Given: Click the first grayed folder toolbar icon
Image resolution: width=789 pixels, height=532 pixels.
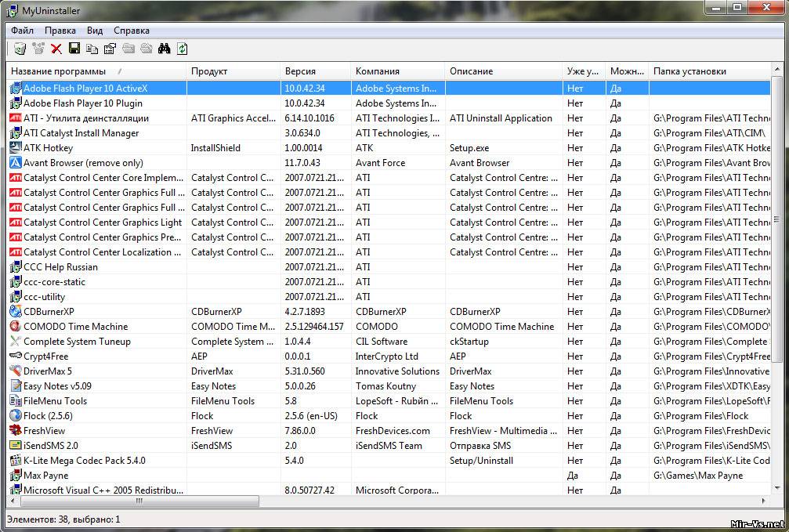Looking at the screenshot, I should tap(128, 49).
